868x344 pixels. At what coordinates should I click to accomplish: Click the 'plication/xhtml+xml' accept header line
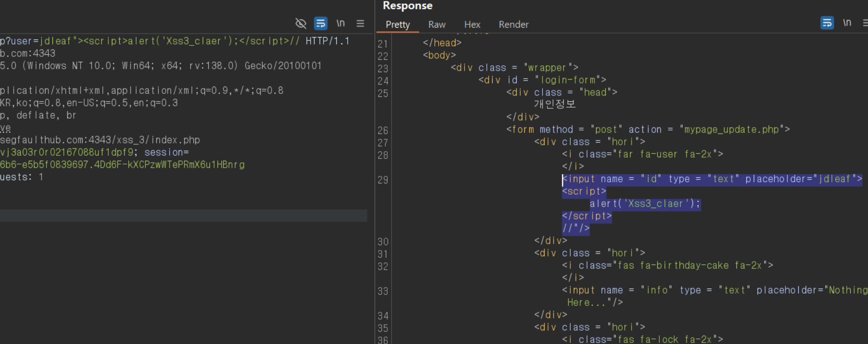pyautogui.click(x=141, y=90)
